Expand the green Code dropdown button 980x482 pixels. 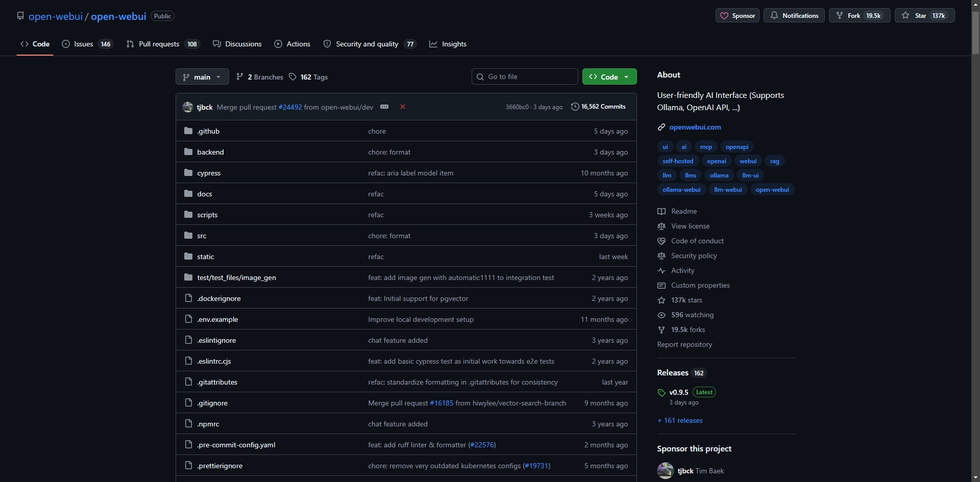click(609, 77)
